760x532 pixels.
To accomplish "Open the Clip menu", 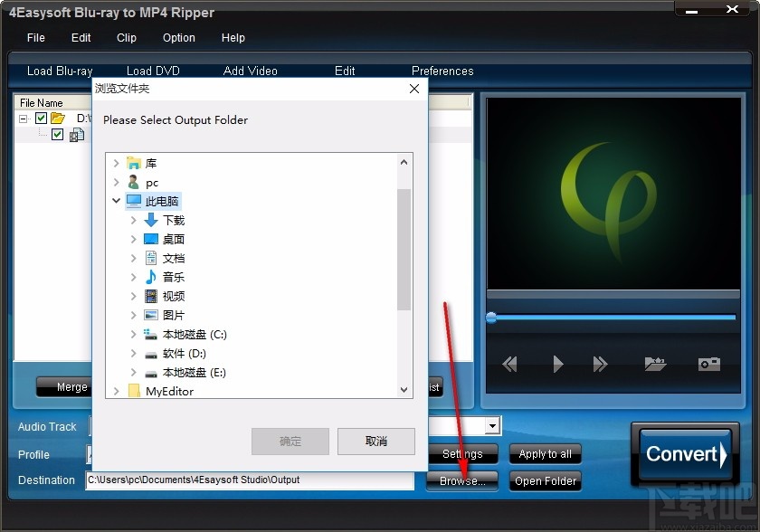I will tap(126, 38).
